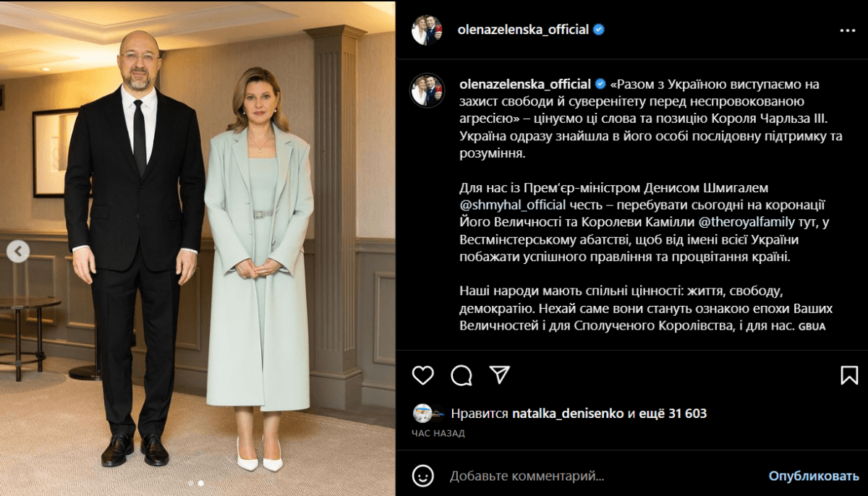
Task: Save post with bookmark icon
Action: (849, 375)
